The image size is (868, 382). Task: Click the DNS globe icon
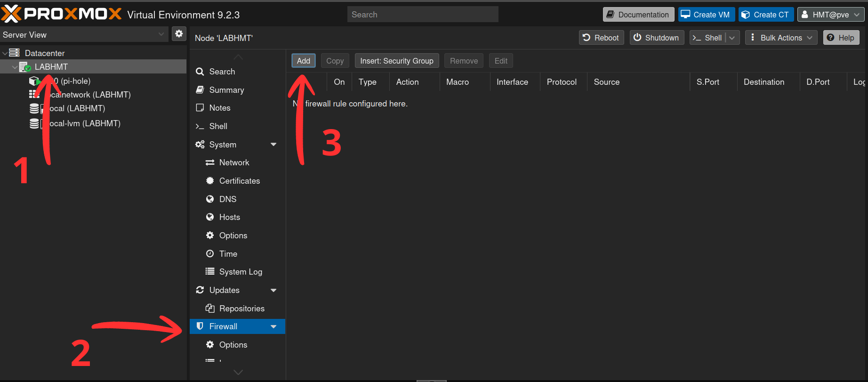pyautogui.click(x=210, y=199)
